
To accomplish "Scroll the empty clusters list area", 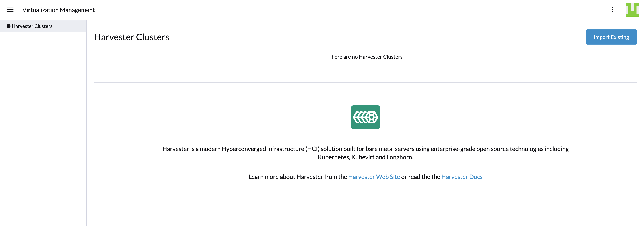I will [x=365, y=56].
